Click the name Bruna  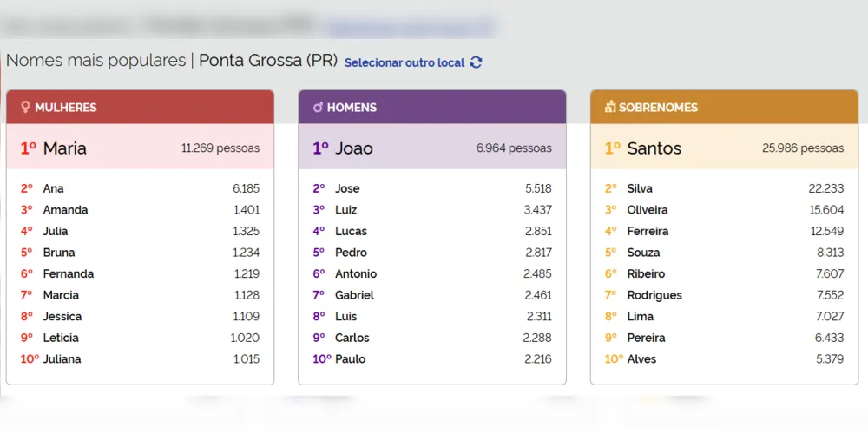pyautogui.click(x=59, y=253)
